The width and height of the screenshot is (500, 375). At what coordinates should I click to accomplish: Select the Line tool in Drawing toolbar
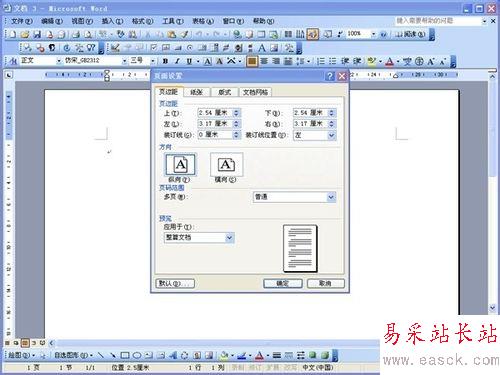[x=101, y=355]
